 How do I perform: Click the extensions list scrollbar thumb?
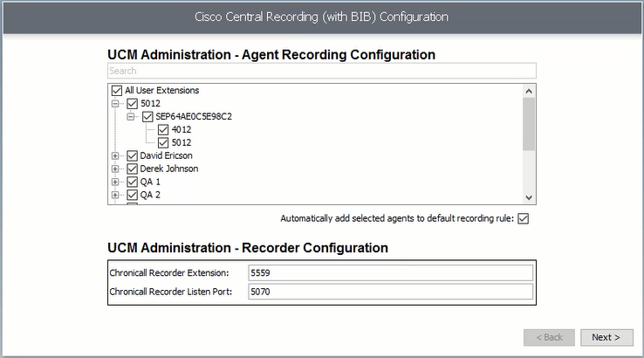pyautogui.click(x=529, y=124)
